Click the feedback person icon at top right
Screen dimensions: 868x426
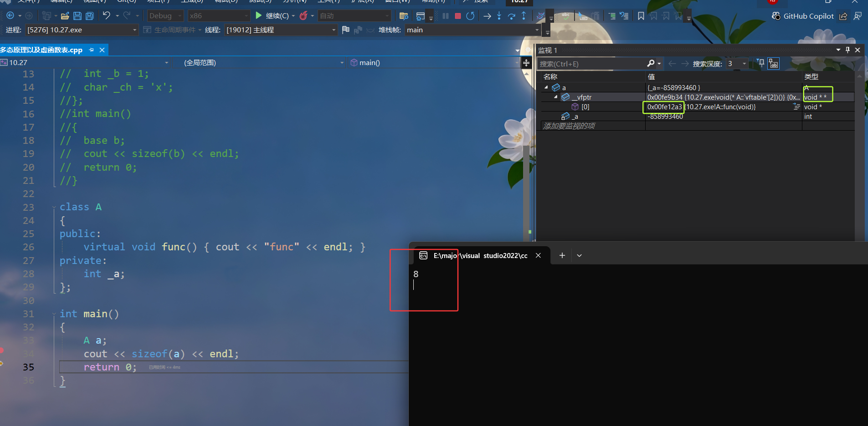click(858, 16)
